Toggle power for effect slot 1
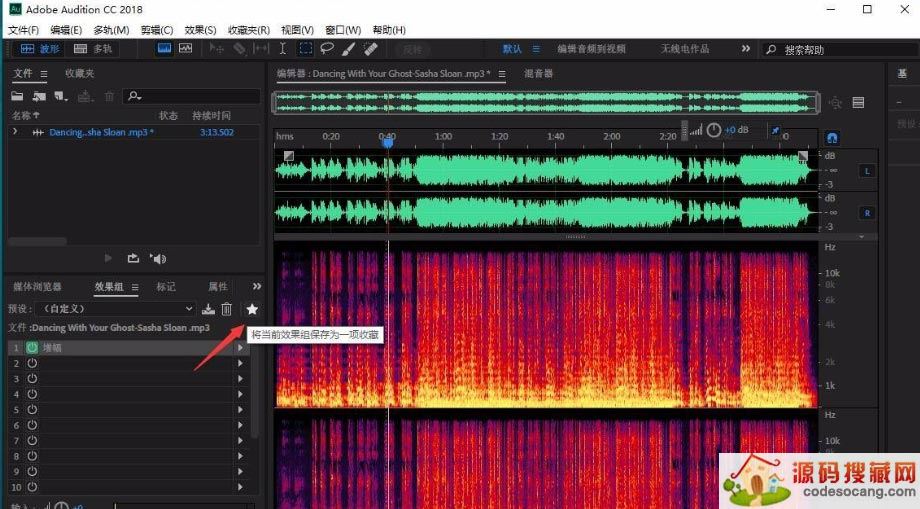 pyautogui.click(x=31, y=348)
